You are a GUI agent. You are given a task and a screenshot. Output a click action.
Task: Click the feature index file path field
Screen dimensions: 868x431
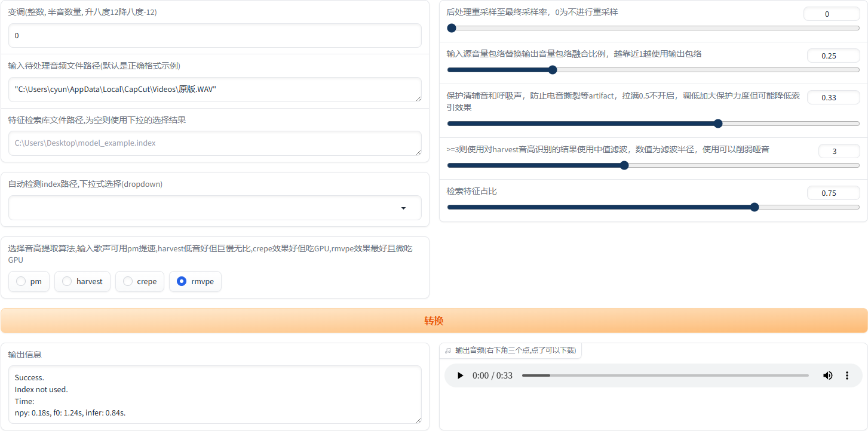tap(214, 143)
